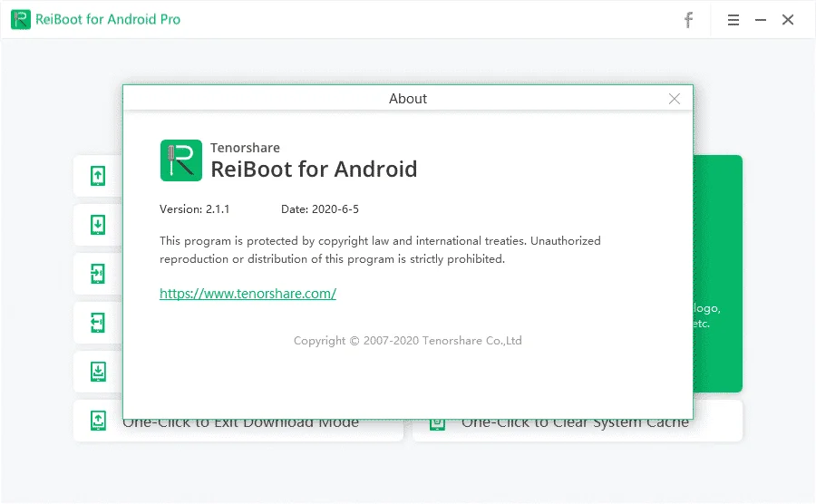
Task: Select One-Click to Clear System Cache
Action: click(x=578, y=421)
